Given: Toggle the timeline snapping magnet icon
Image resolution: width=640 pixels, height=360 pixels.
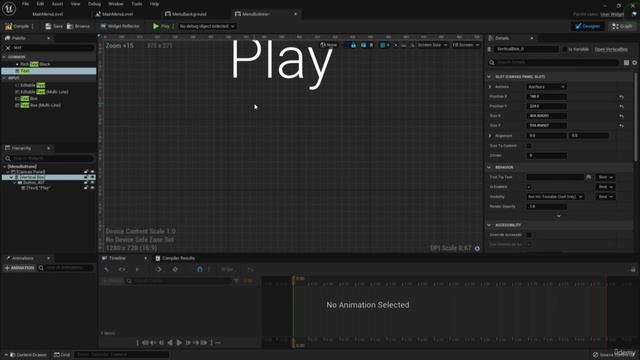Looking at the screenshot, I should click(x=200, y=269).
